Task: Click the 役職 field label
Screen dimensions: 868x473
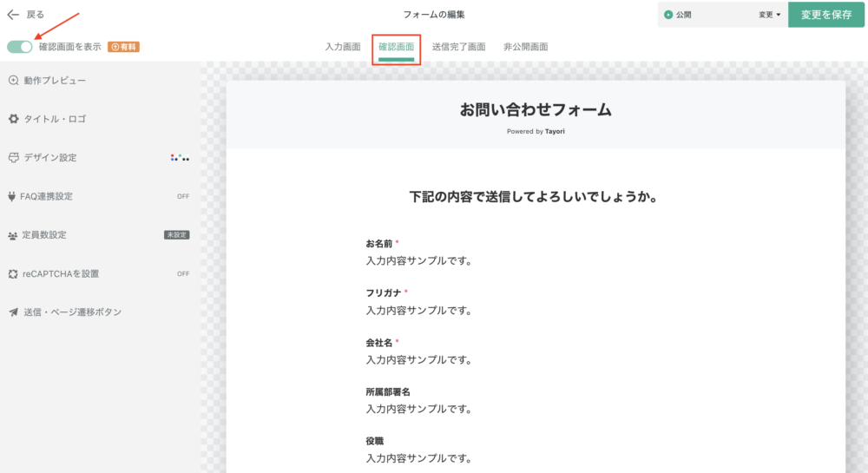Action: pos(375,442)
